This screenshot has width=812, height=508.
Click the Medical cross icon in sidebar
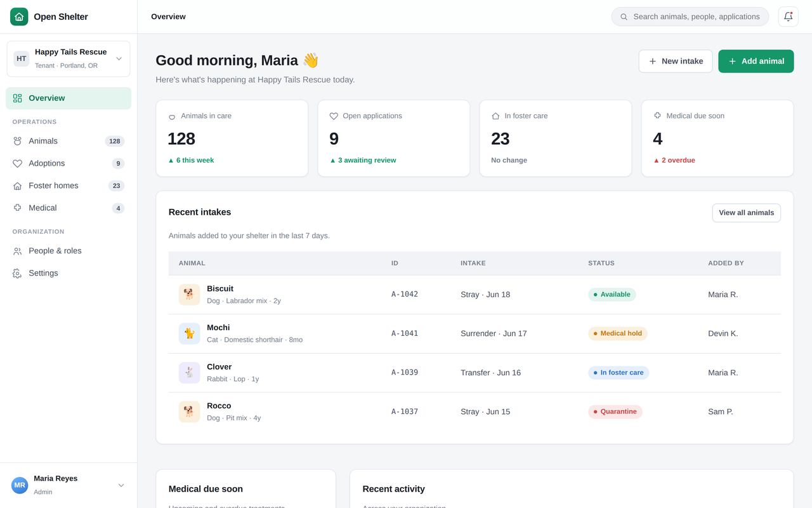point(17,208)
